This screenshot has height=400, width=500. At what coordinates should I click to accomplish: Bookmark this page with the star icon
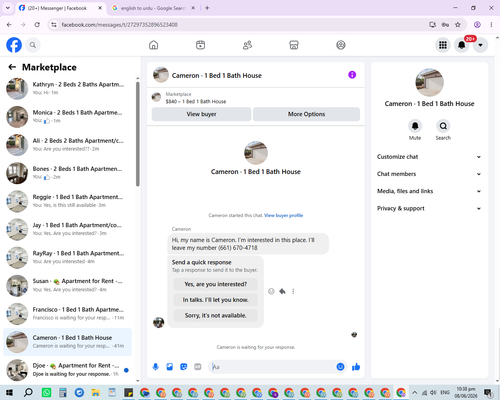pyautogui.click(x=458, y=25)
